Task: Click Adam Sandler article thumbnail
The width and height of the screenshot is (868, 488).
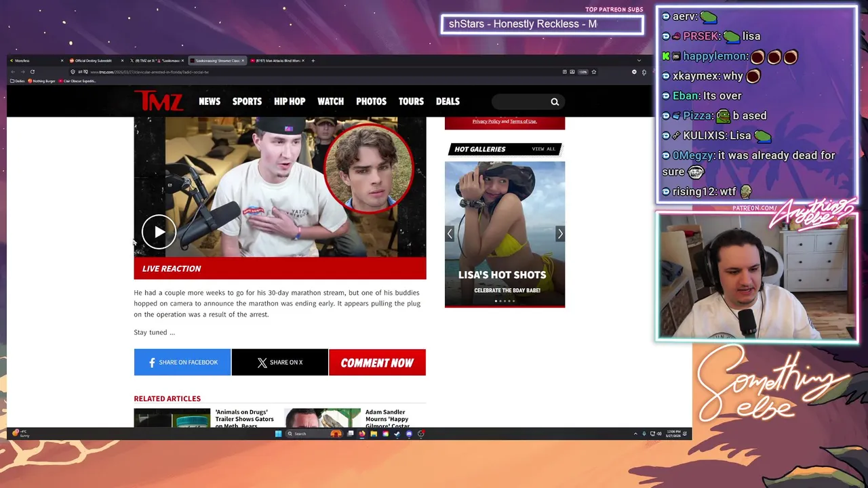Action: (x=323, y=418)
